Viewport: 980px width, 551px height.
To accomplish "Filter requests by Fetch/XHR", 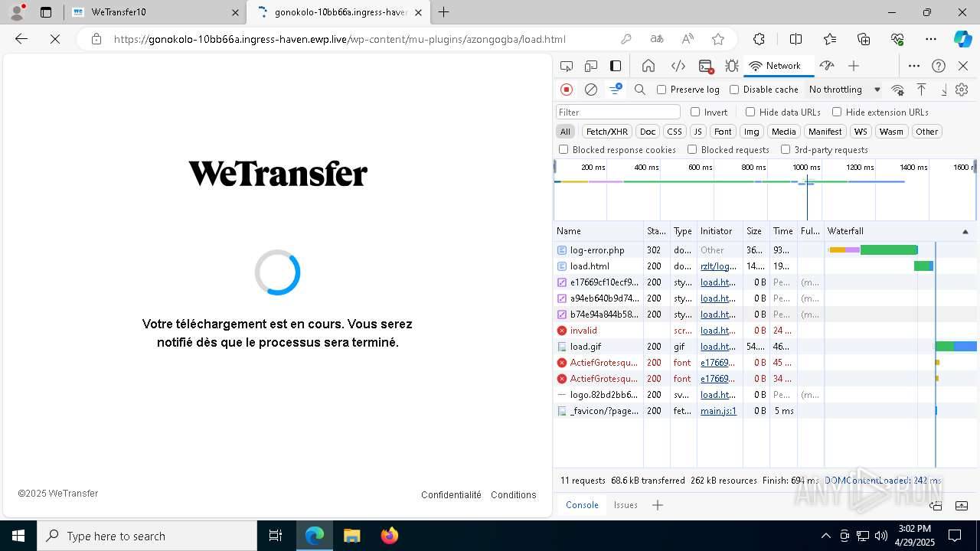I will click(607, 132).
